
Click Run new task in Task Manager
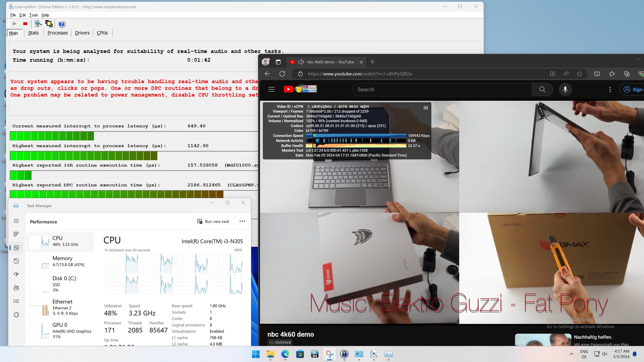213,222
